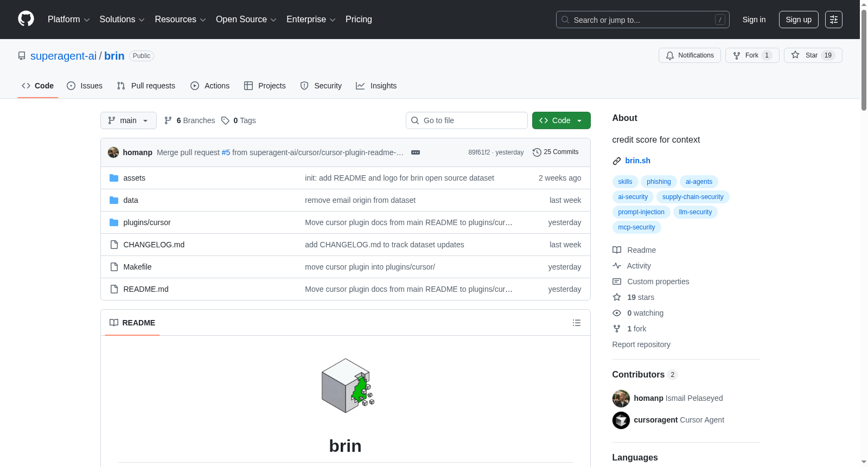Click the Search or jump to field
868x467 pixels.
click(x=643, y=20)
